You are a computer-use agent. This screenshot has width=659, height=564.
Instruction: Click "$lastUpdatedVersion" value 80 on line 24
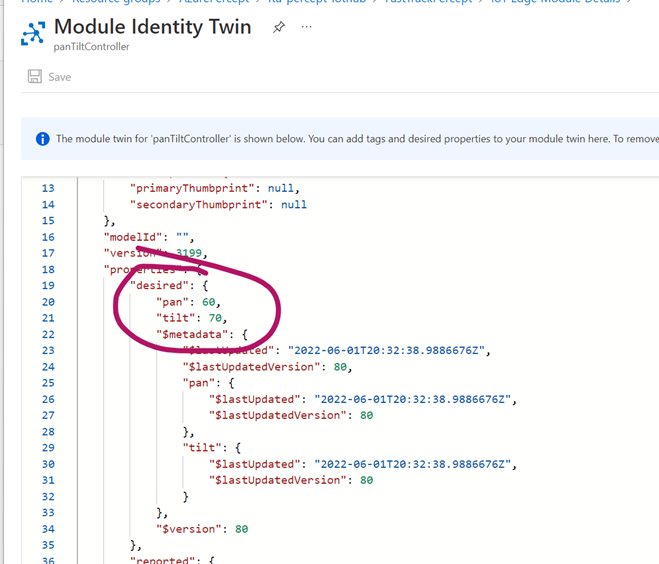point(340,367)
